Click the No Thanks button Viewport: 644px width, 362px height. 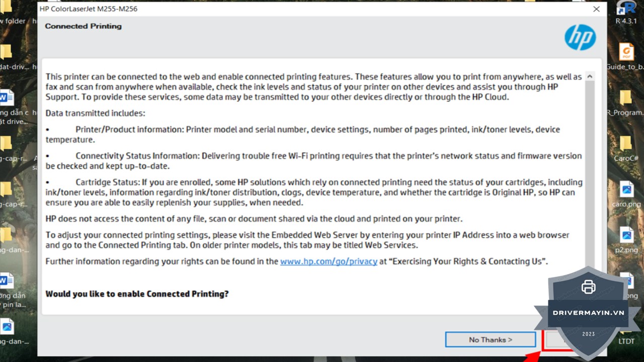490,340
